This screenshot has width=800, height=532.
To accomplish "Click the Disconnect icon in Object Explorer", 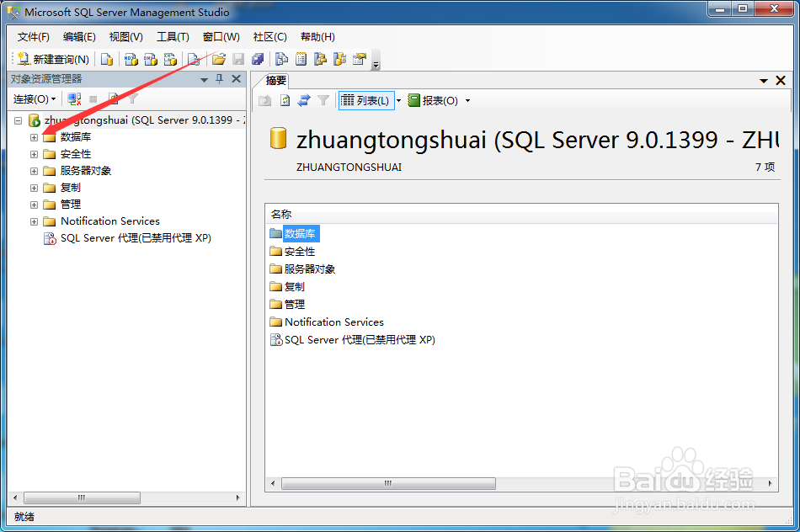I will (x=74, y=99).
